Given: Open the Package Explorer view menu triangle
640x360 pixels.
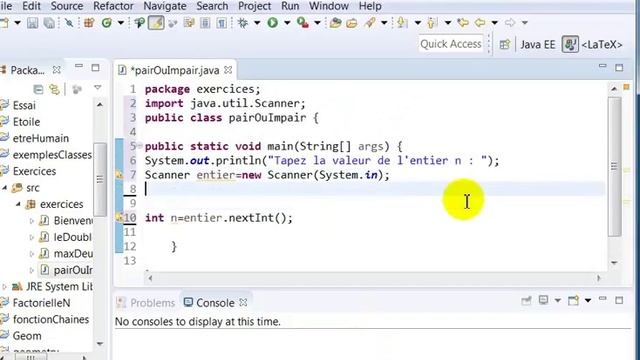Looking at the screenshot, I should (x=98, y=88).
